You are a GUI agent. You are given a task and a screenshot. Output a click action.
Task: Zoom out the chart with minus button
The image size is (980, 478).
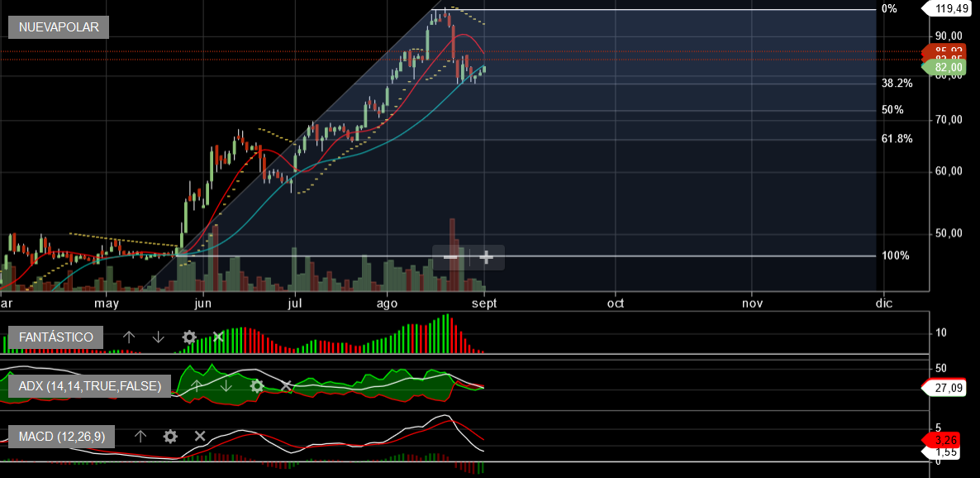[x=451, y=257]
